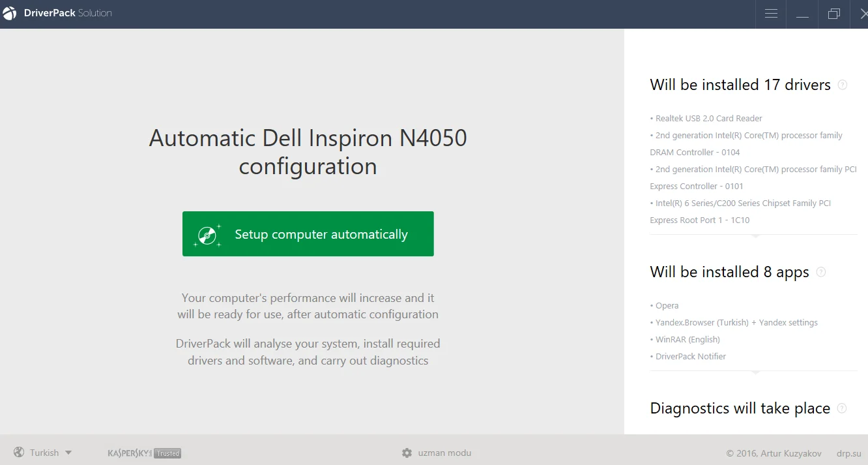This screenshot has height=465, width=868.
Task: Click the globe language icon
Action: click(x=19, y=453)
